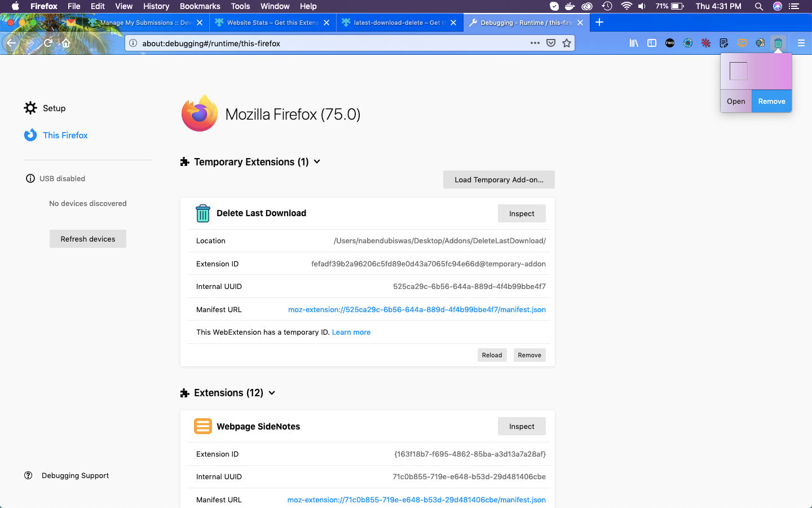Open the Time Machine menu bar icon
812x508 pixels.
(607, 6)
